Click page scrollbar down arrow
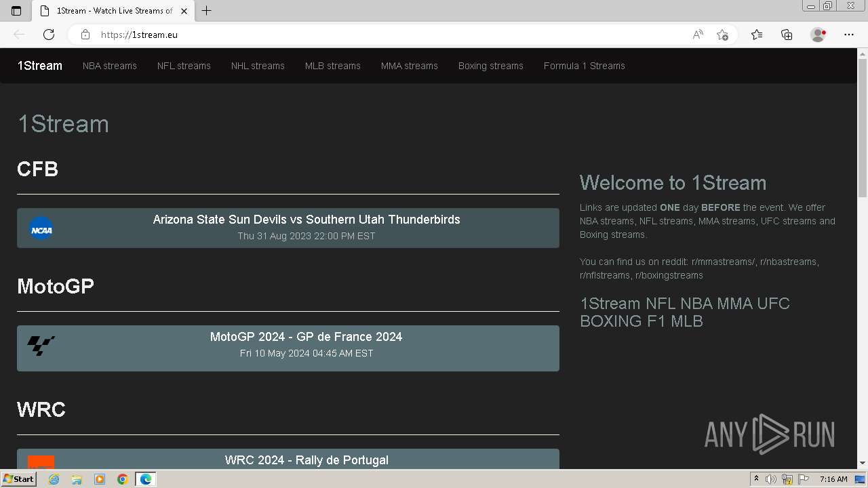 click(862, 464)
